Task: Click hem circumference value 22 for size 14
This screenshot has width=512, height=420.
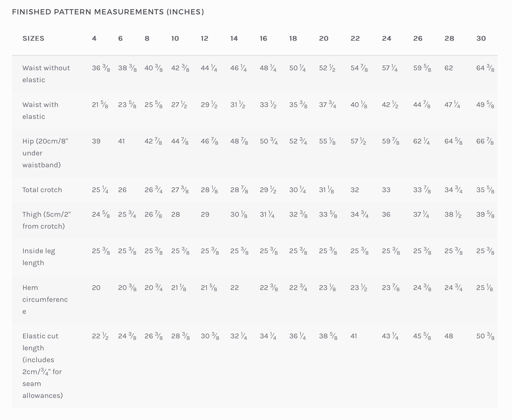Action: coord(234,288)
